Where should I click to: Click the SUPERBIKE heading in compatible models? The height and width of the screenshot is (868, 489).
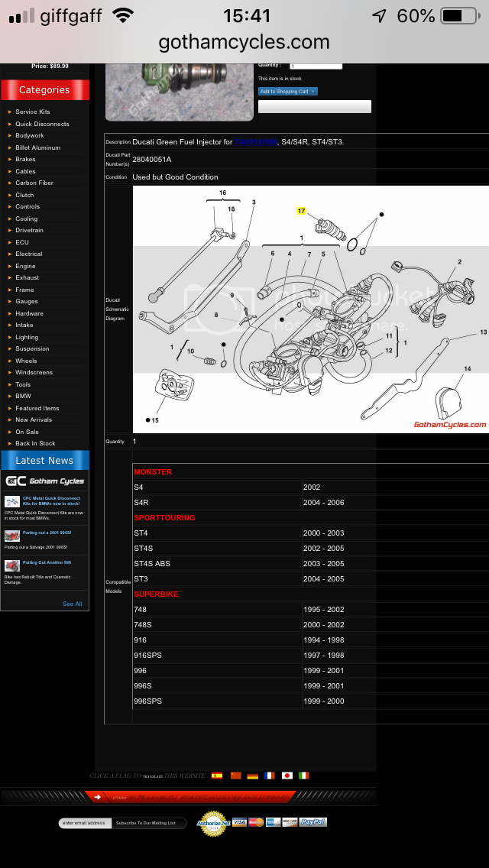coord(156,594)
